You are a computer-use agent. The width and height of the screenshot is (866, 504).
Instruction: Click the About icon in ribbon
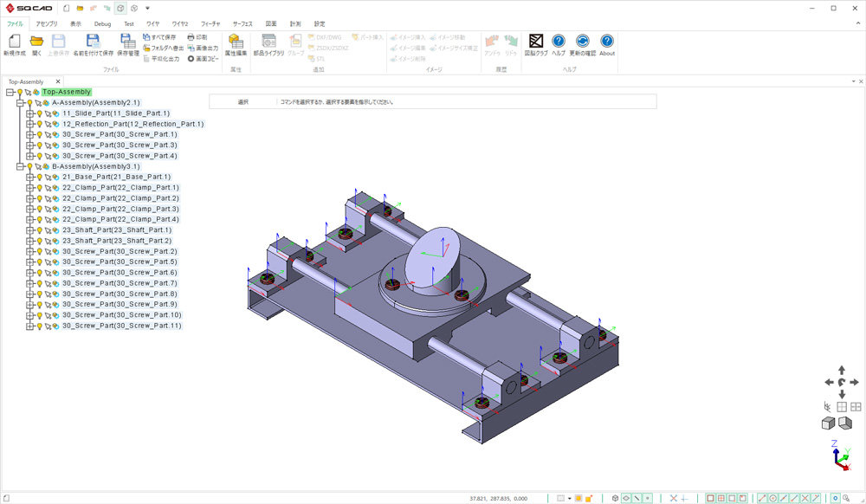607,42
